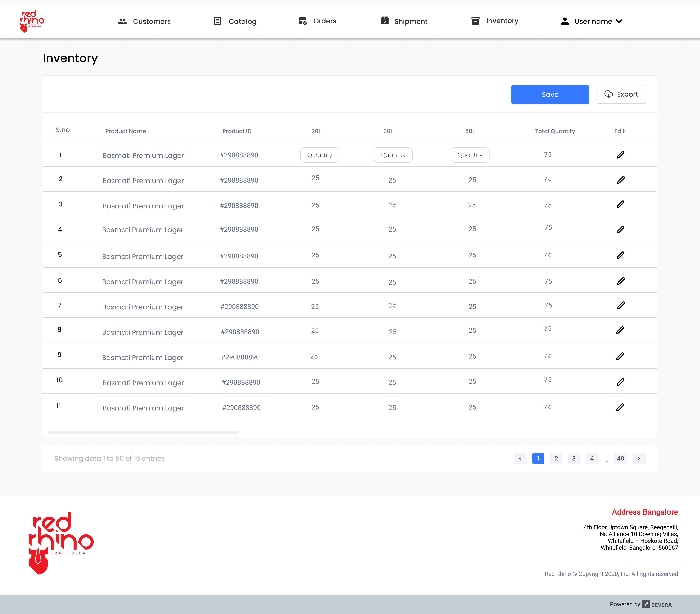Click the Red Rhino logo in header
Image resolution: width=700 pixels, height=614 pixels.
click(32, 21)
